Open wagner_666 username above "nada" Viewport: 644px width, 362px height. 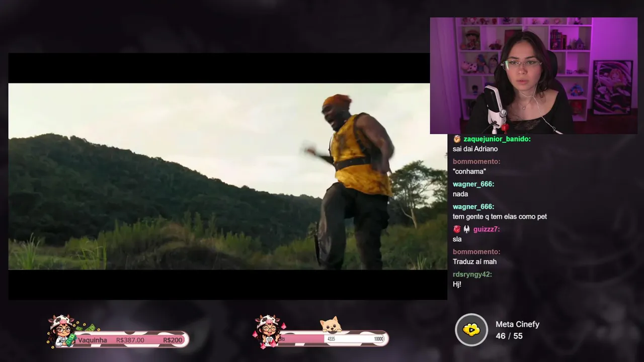(x=473, y=184)
